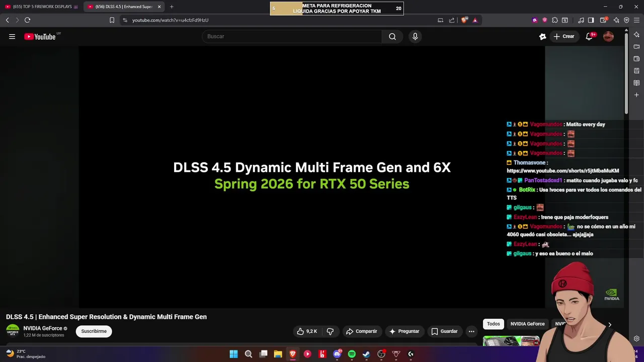The image size is (644, 362).
Task: Click the video title below the player
Action: coord(106,317)
